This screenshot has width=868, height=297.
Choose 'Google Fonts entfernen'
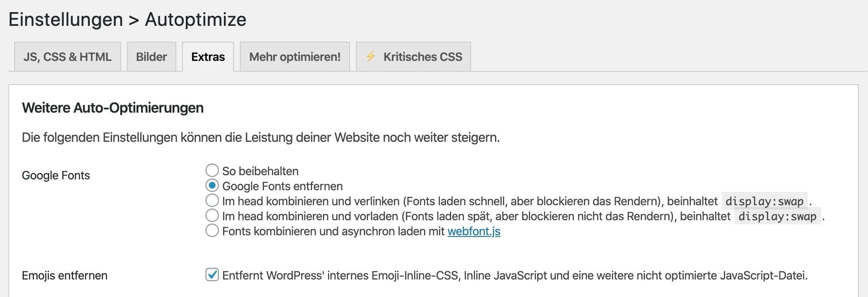pos(212,186)
